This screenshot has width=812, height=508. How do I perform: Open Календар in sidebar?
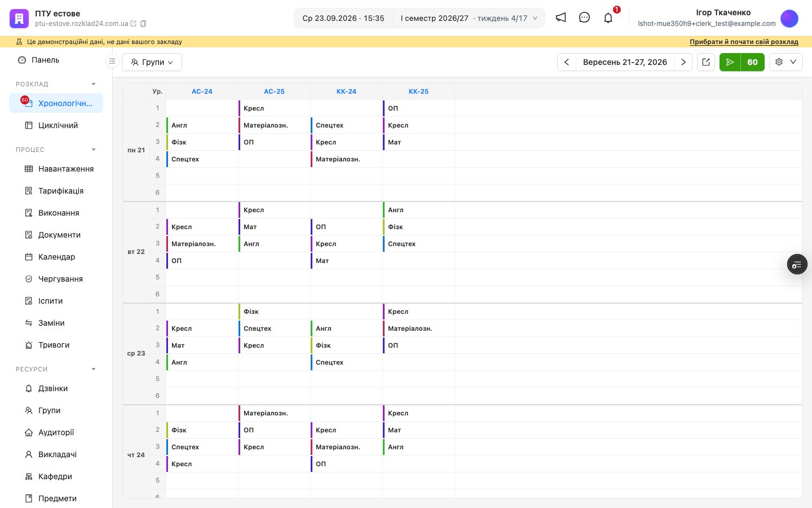click(x=56, y=257)
